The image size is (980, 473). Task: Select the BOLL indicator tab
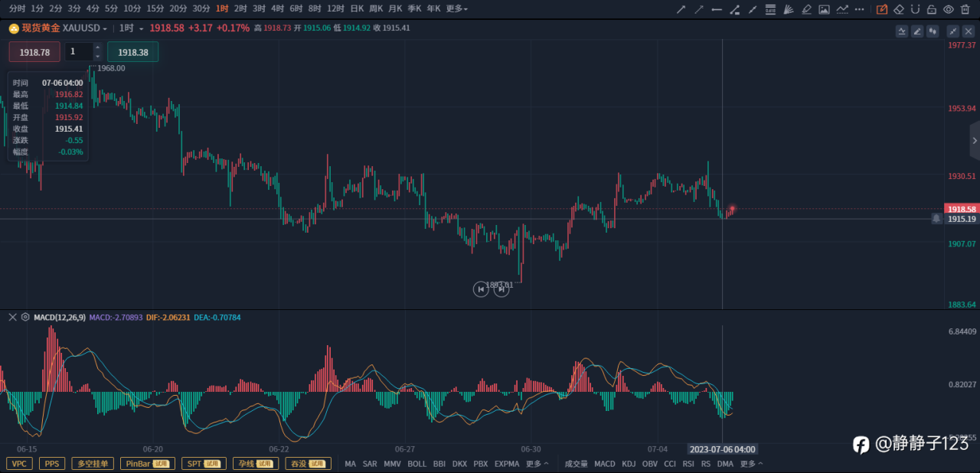(417, 464)
